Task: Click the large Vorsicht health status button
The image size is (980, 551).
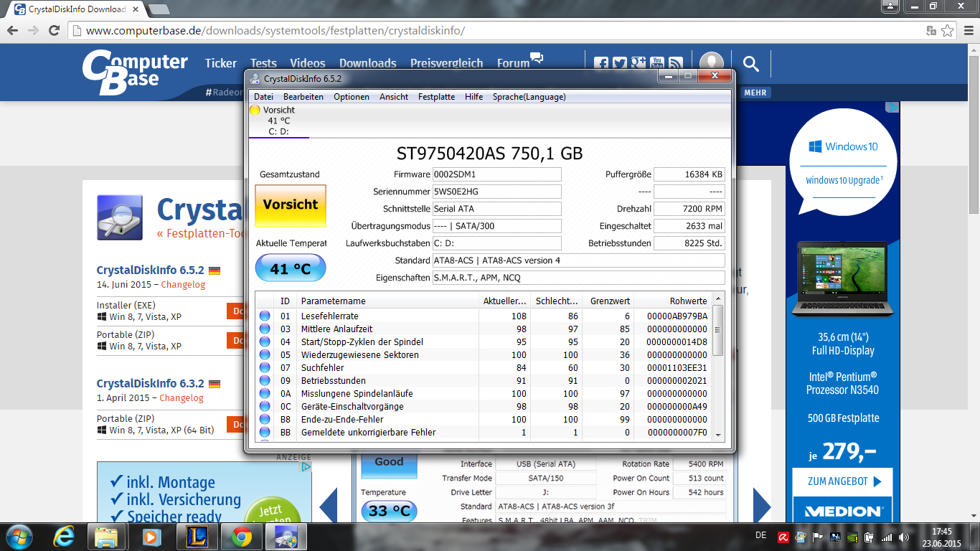Action: (291, 205)
